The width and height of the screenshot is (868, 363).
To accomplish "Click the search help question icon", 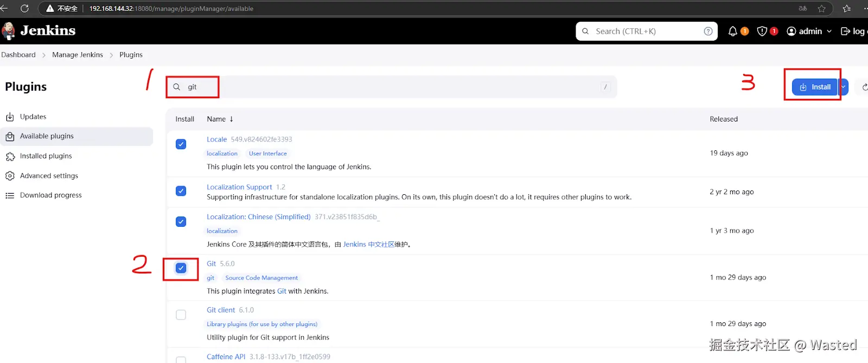I will coord(708,31).
